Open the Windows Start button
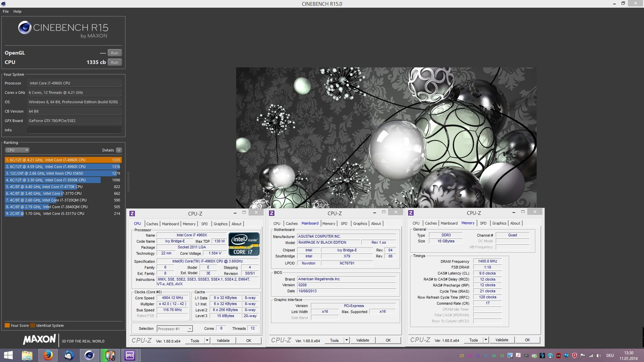Screen dimensions: 644x362 coord(8,355)
